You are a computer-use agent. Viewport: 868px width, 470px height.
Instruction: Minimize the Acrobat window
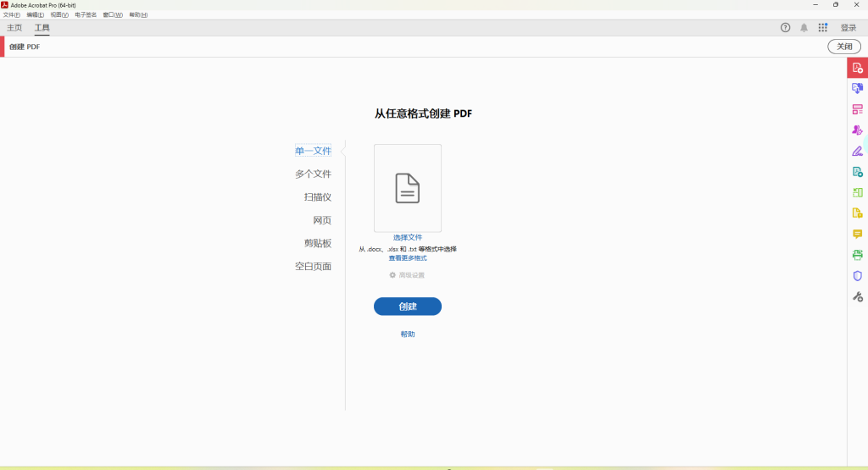[815, 5]
